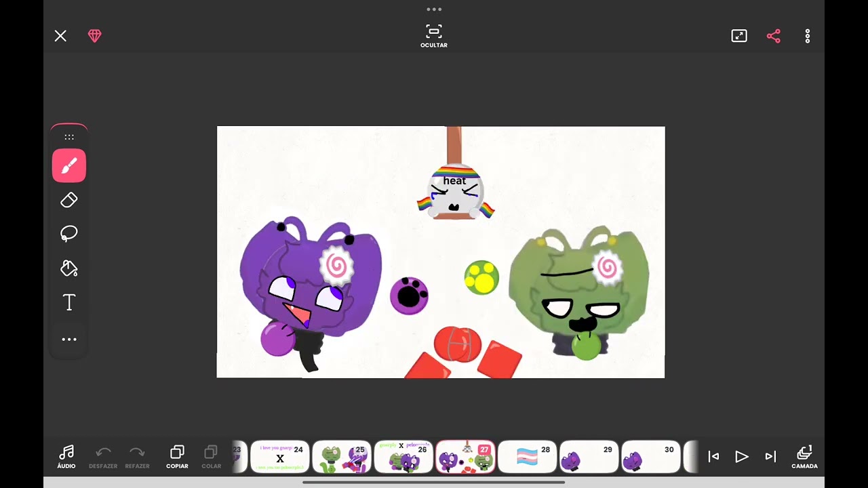Open the premium diamond icon
Image resolution: width=868 pixels, height=488 pixels.
pos(95,36)
